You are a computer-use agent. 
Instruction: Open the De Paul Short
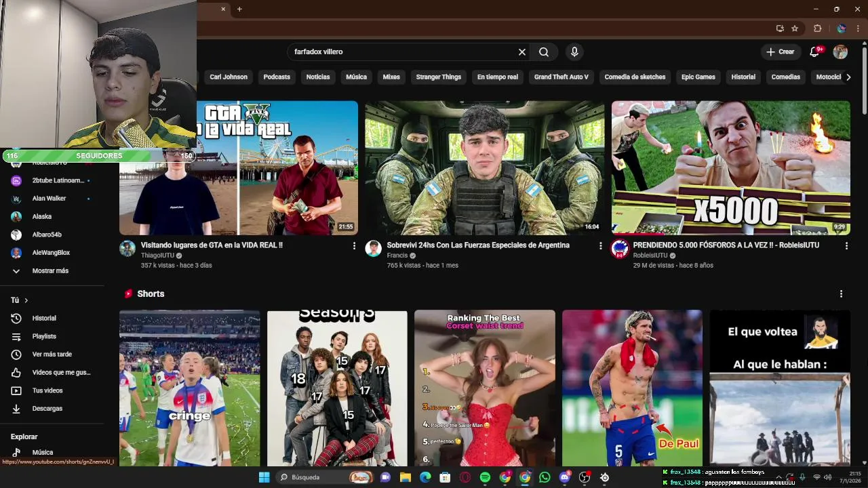tap(632, 388)
